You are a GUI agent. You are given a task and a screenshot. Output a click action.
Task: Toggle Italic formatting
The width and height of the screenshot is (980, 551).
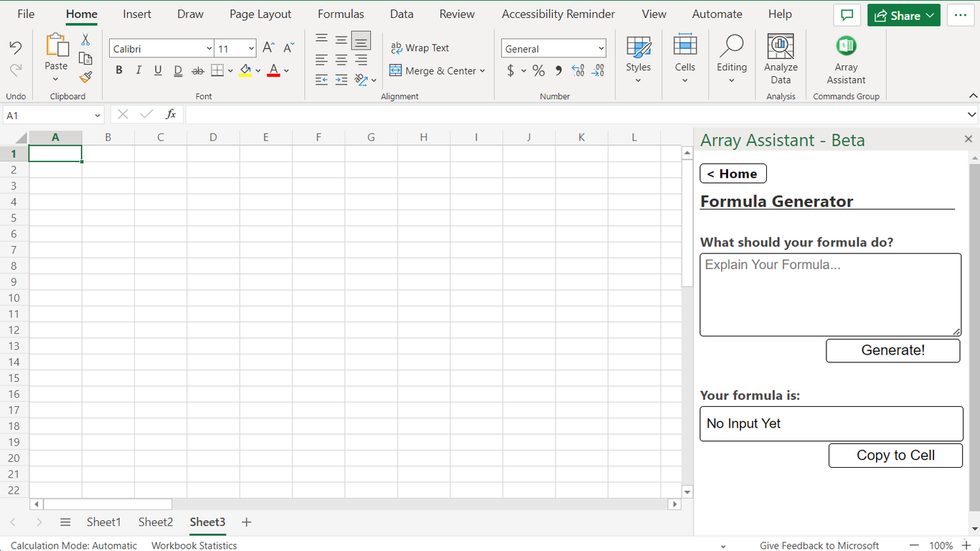(138, 70)
